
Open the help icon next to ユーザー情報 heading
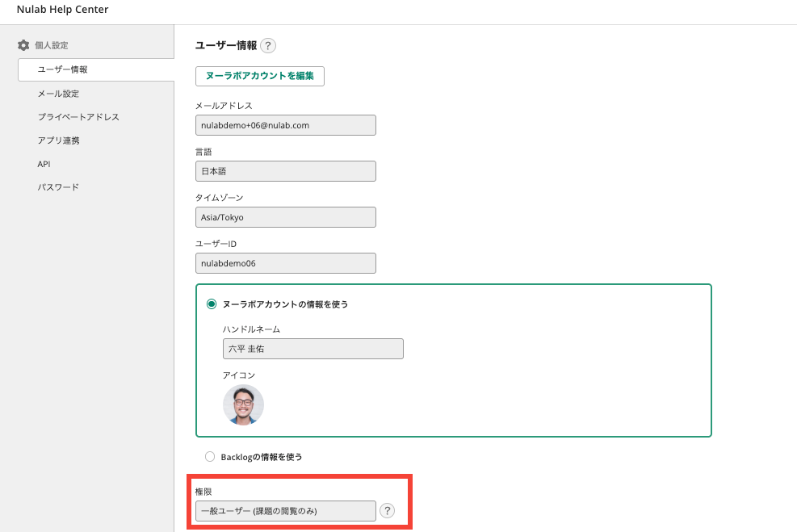click(268, 46)
